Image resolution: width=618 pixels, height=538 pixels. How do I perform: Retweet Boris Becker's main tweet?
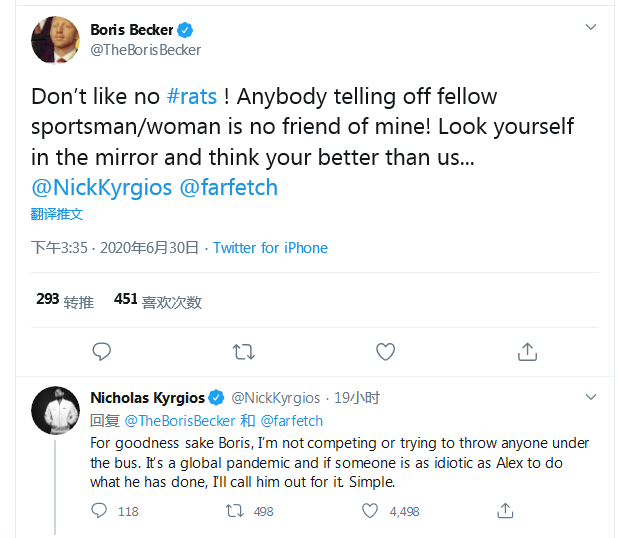[243, 351]
